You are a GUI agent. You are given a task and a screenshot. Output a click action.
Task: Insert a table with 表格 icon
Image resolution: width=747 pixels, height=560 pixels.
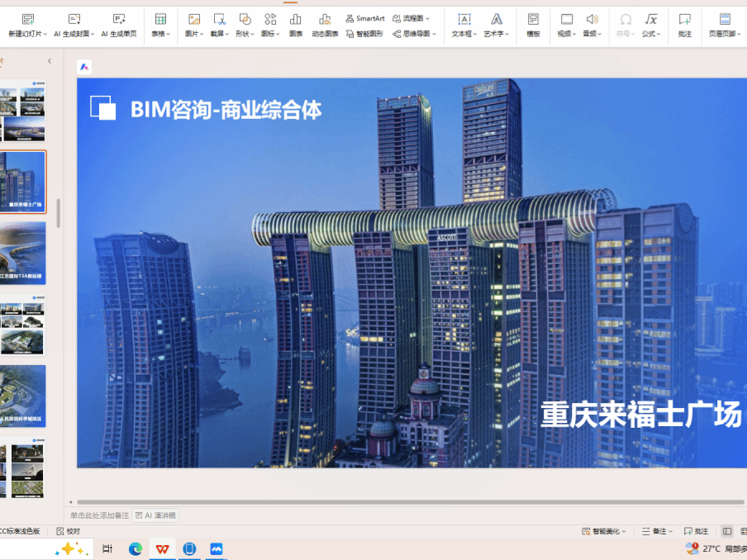pos(160,19)
